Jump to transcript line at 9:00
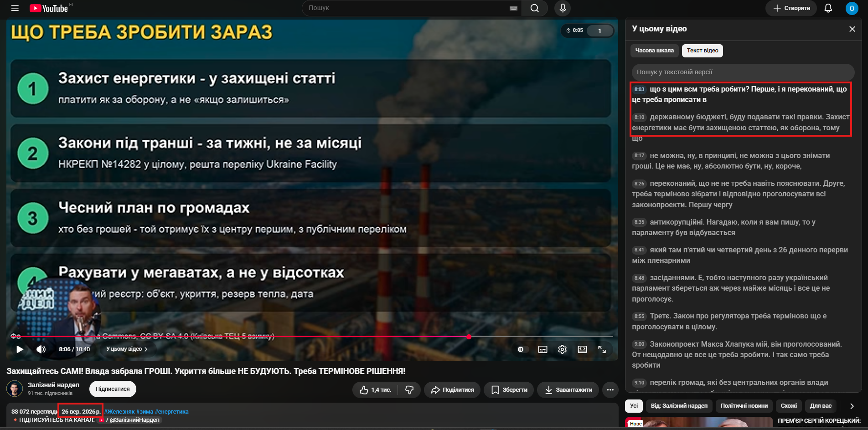Viewport: 868px width, 430px height. tap(741, 354)
